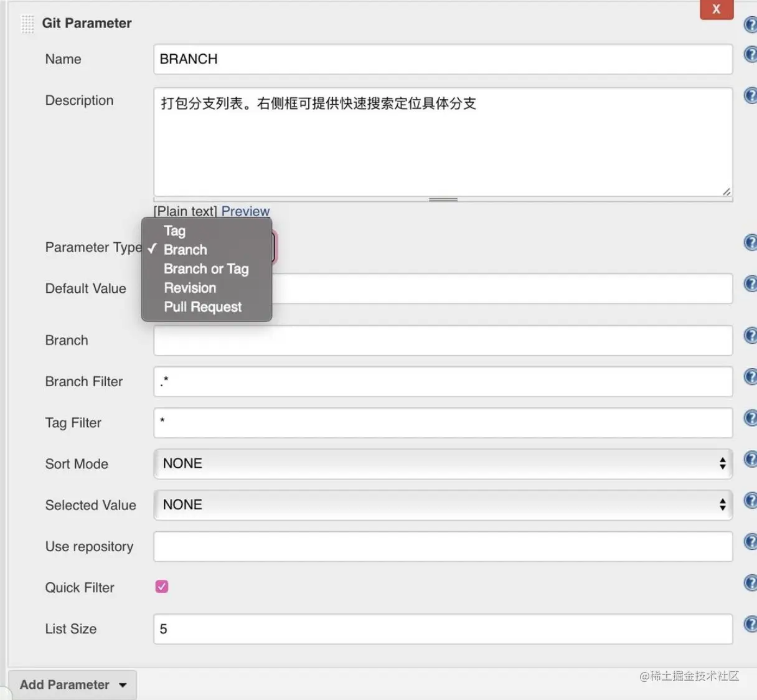757x700 pixels.
Task: Open help for Git Parameter header
Action: 751,25
